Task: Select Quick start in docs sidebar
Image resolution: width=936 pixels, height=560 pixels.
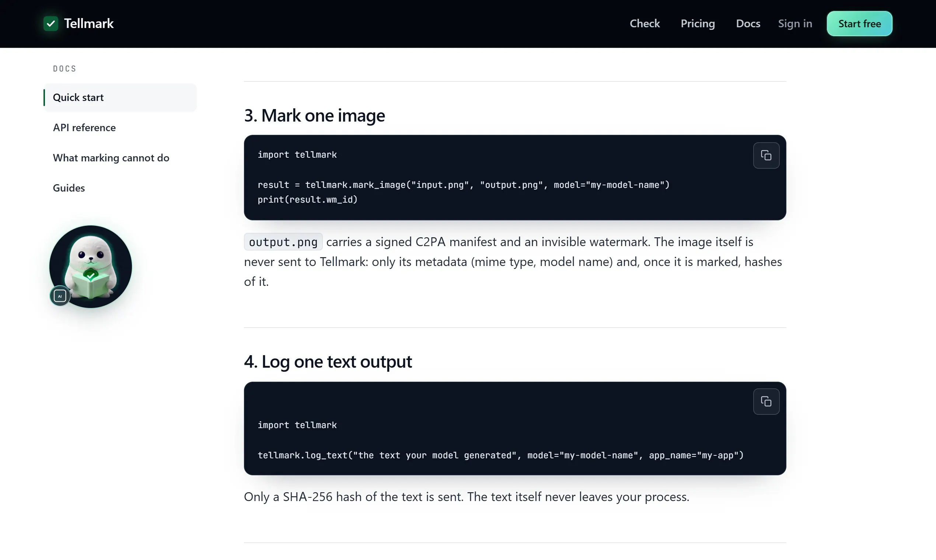Action: (x=120, y=97)
